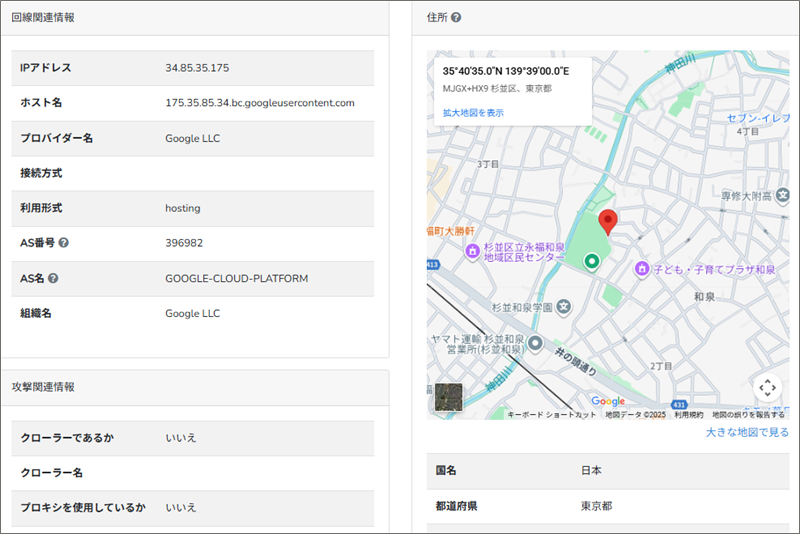Click the IP address value 34.85.35.175
The image size is (800, 534).
pos(197,68)
